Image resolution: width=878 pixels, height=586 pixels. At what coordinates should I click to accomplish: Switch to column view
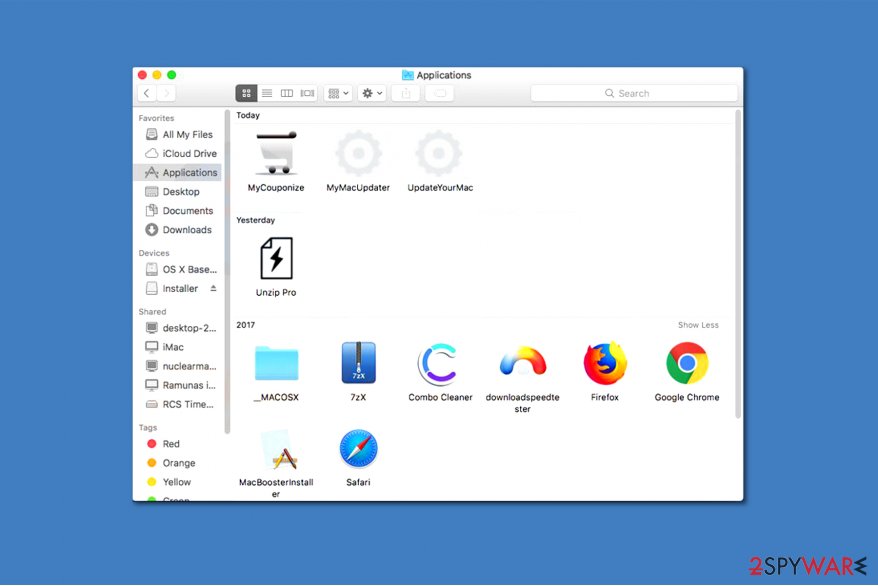(x=287, y=93)
